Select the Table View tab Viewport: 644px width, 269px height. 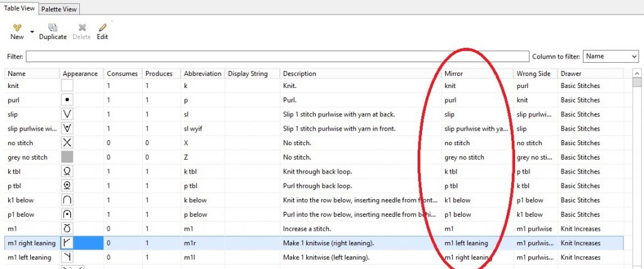click(19, 8)
